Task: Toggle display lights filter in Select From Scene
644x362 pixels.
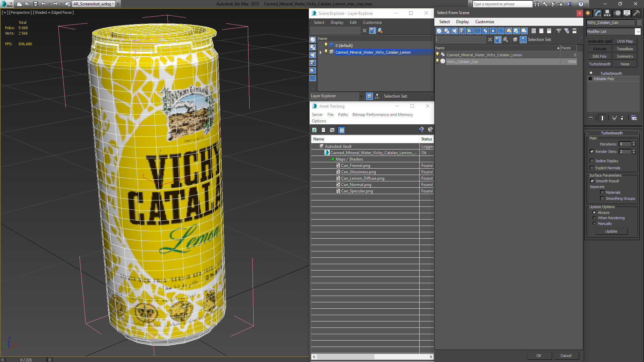Action: pos(454,31)
